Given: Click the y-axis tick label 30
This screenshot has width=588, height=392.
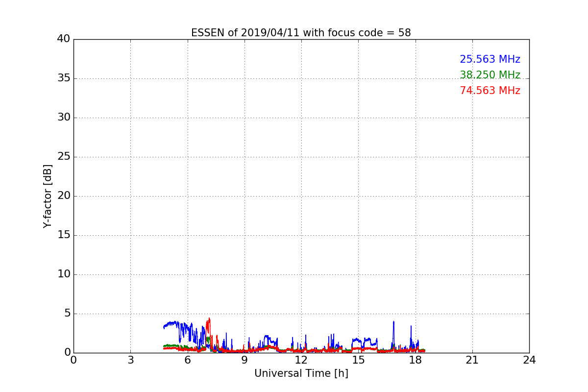Looking at the screenshot, I should tap(64, 118).
